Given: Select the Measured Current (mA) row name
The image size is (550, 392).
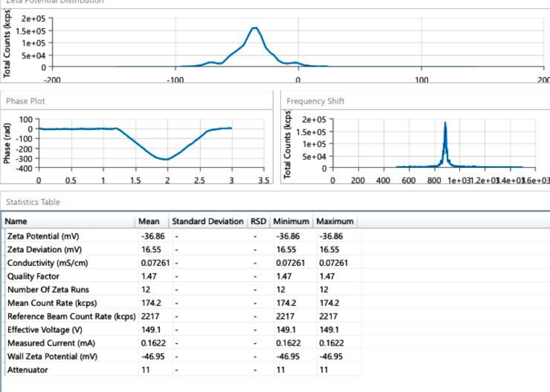Looking at the screenshot, I should tap(51, 343).
